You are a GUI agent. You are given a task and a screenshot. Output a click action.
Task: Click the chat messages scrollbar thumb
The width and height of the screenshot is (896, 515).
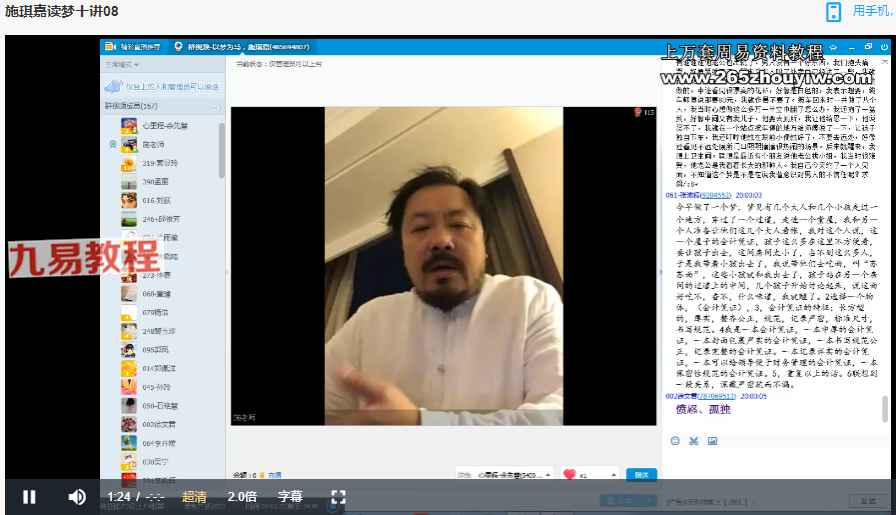[x=885, y=409]
